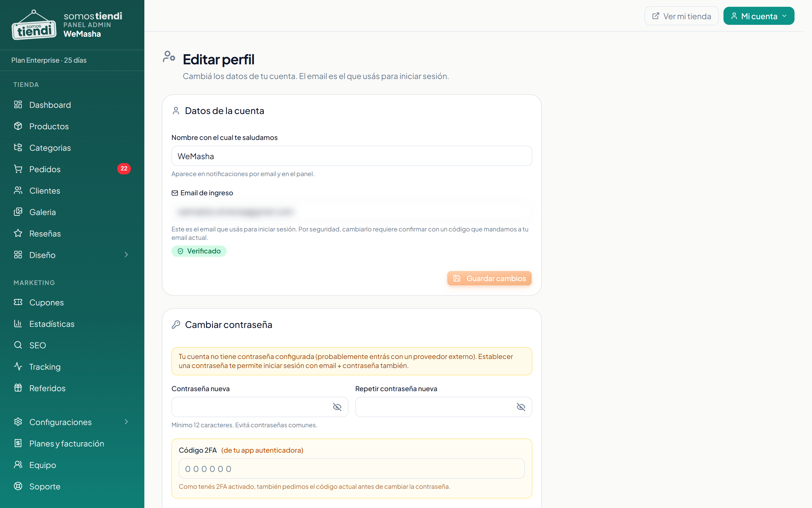Click the Email de ingreso envelope icon

(x=175, y=193)
